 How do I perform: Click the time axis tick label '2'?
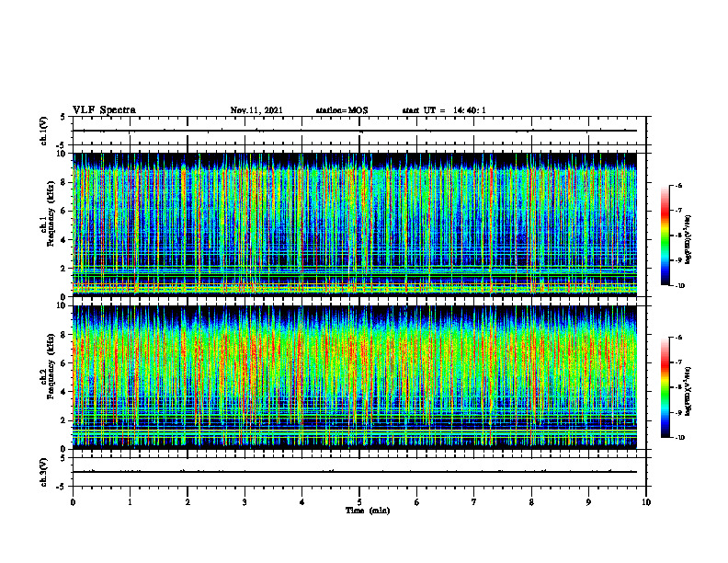click(188, 502)
